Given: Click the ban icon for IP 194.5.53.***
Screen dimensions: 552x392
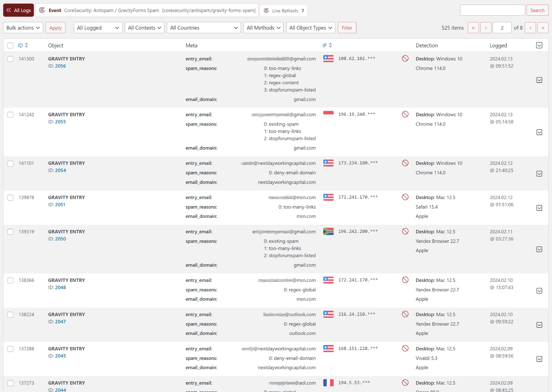Looking at the screenshot, I should 405,383.
